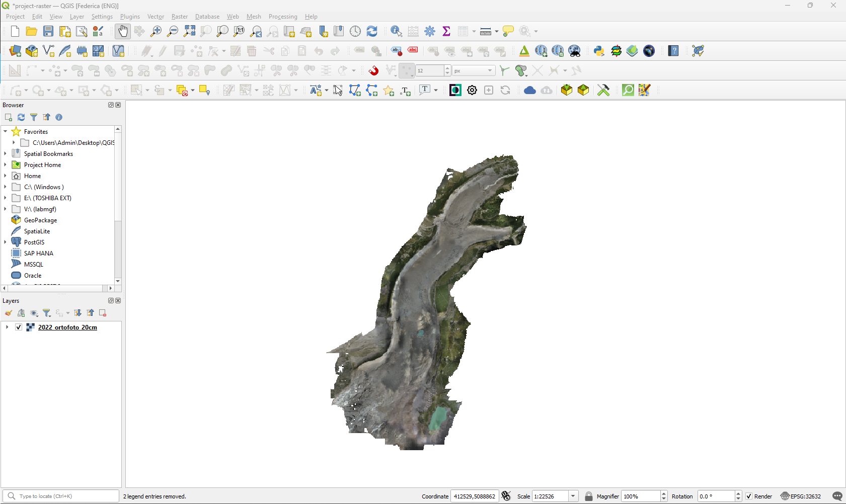Open the Plugins menu
Screen dimensions: 846x504
coord(130,17)
